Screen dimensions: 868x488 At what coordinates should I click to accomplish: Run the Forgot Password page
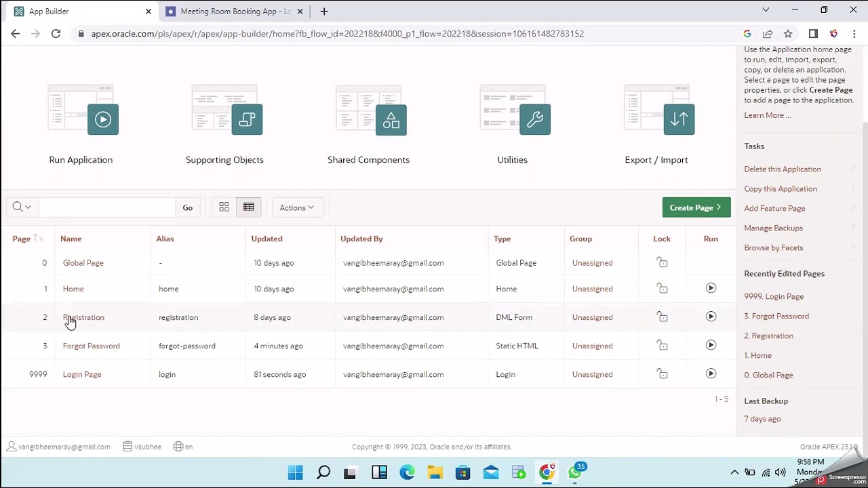coord(711,345)
